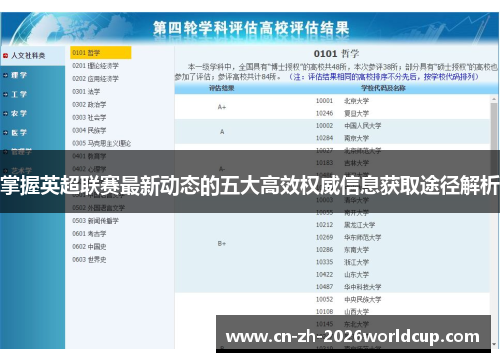
Task: Click the arrow bullet icon beside 医学
Action: (5, 133)
